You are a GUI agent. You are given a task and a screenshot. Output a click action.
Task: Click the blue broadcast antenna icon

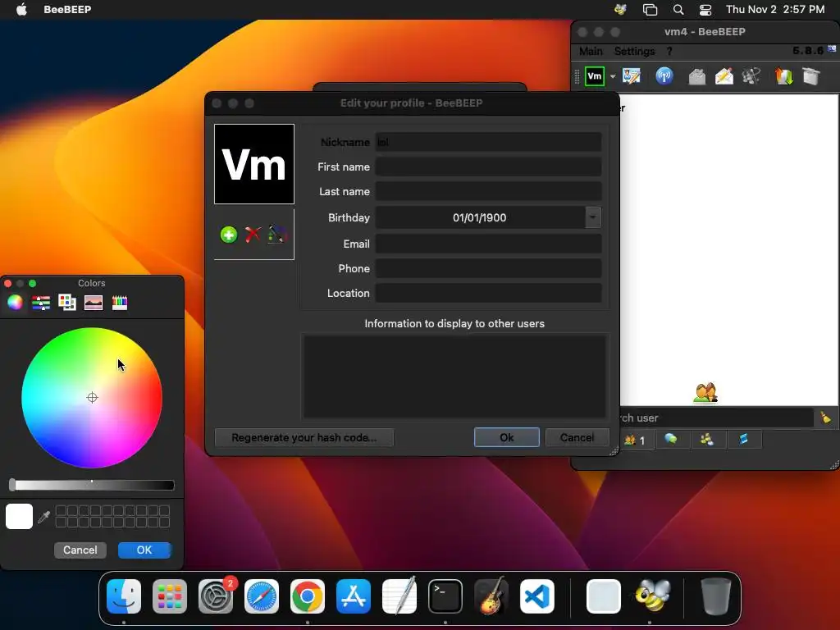tap(664, 76)
